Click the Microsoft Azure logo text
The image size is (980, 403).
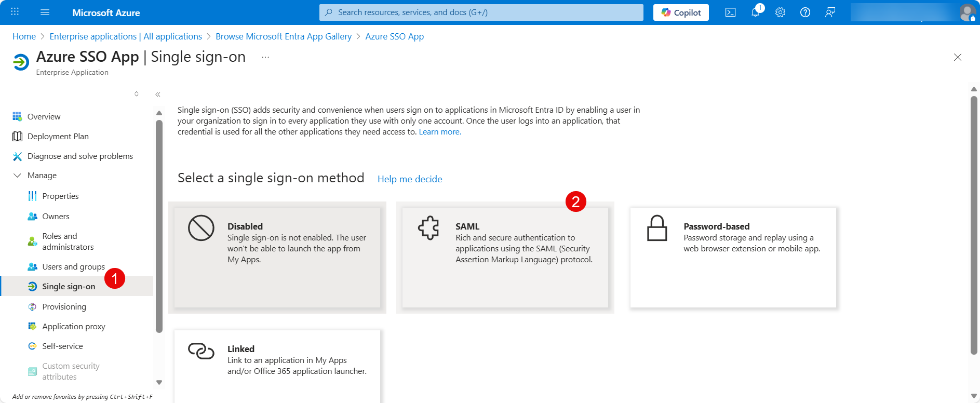[106, 12]
